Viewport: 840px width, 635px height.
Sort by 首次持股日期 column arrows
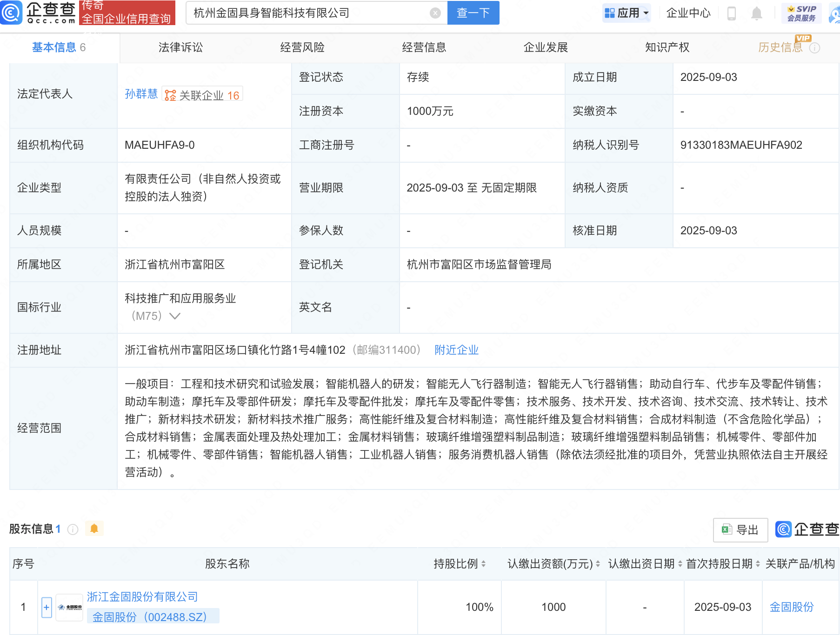point(758,564)
